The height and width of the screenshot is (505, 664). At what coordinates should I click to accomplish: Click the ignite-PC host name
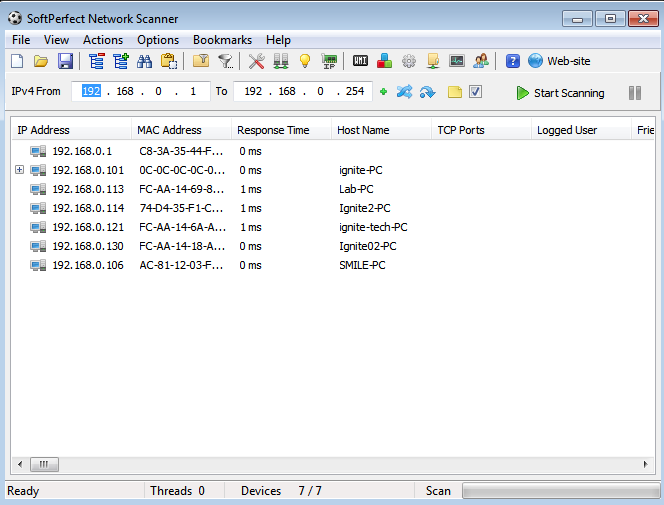[x=360, y=170]
